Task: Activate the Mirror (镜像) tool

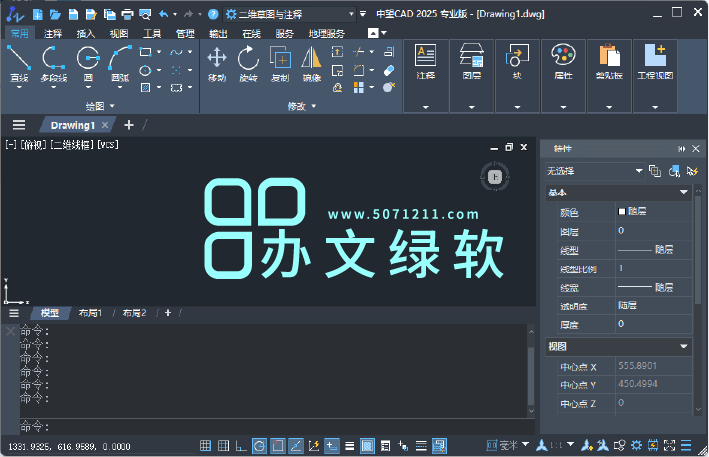Action: coord(312,64)
